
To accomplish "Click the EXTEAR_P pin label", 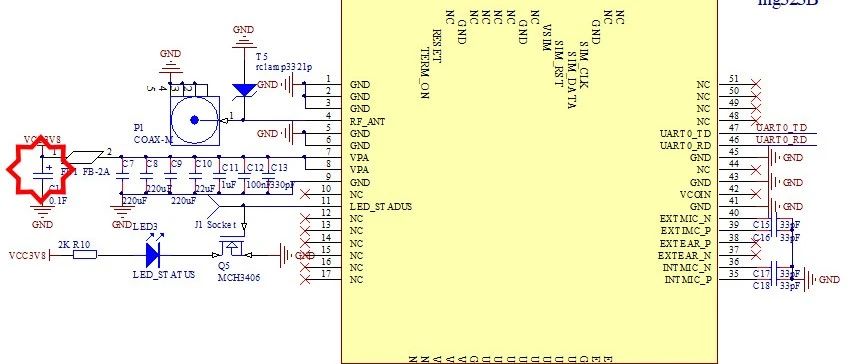I will click(685, 243).
